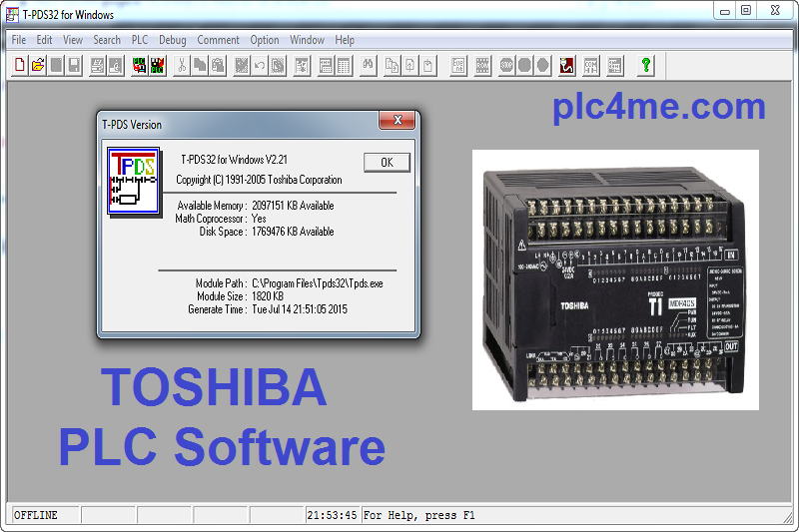Screen dimensions: 799x532
Task: Click the Print toolbar icon
Action: [98, 66]
